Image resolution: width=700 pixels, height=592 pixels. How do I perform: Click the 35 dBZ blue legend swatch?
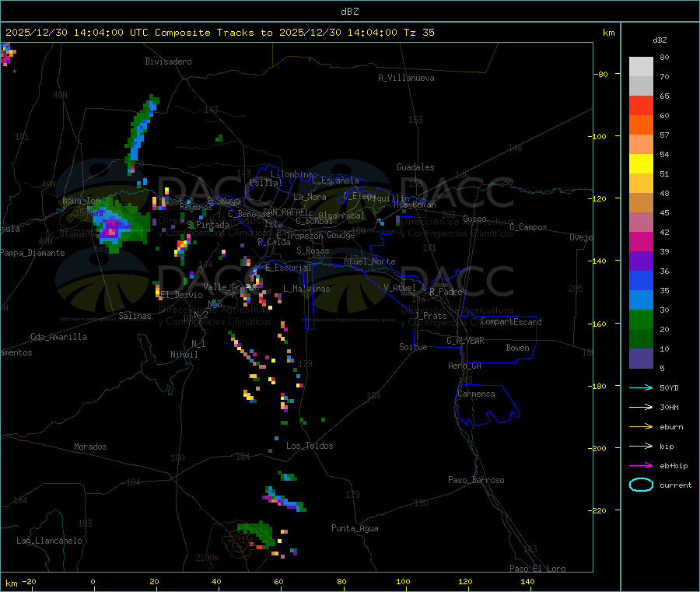641,300
